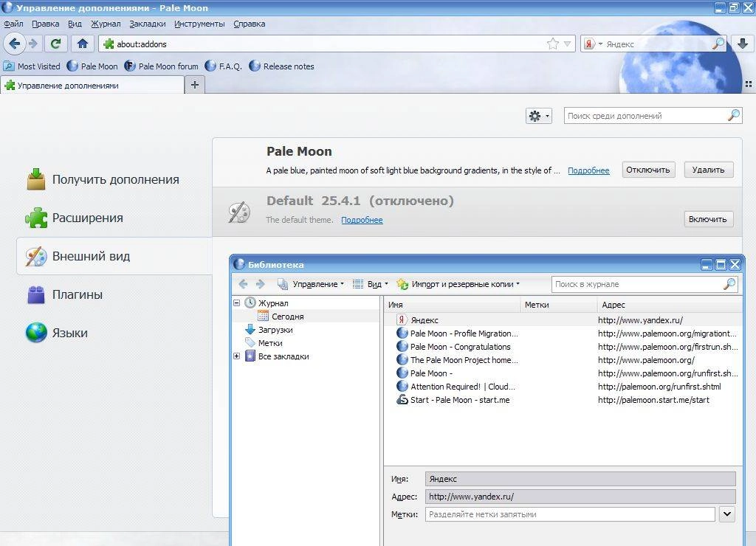Screen dimensions: 756x546
Task: Open the Pale Moon forum bookmark
Action: [162, 66]
